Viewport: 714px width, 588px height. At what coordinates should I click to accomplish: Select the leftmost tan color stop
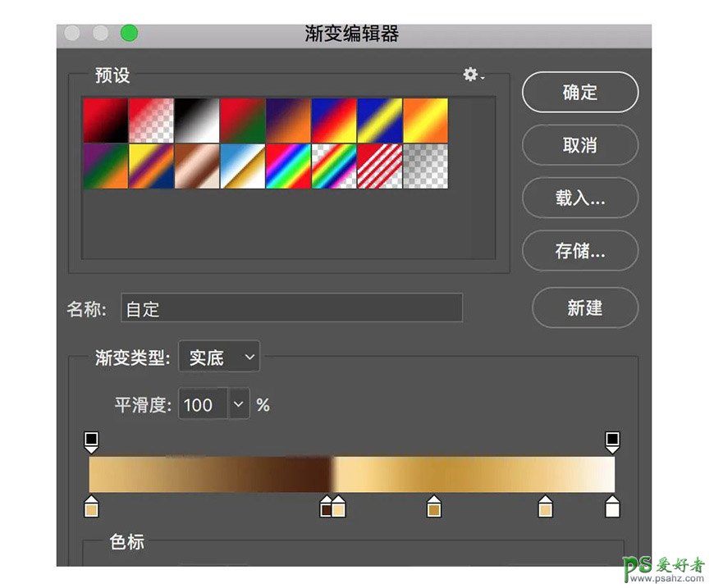(92, 507)
